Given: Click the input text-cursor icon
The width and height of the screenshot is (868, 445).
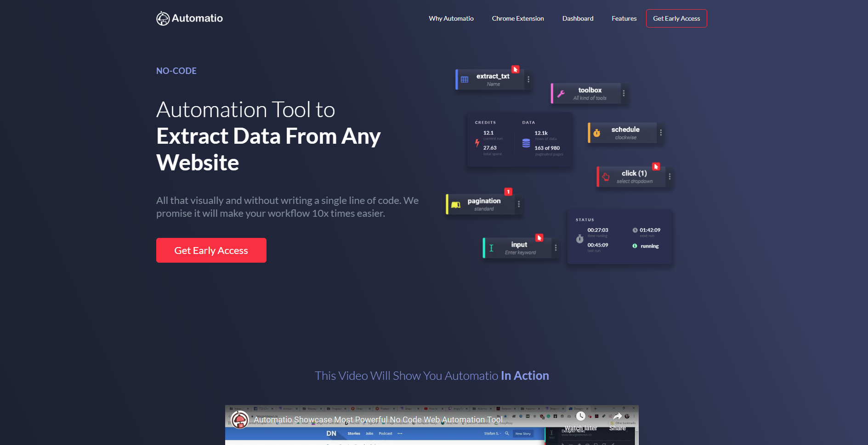Looking at the screenshot, I should [x=491, y=248].
